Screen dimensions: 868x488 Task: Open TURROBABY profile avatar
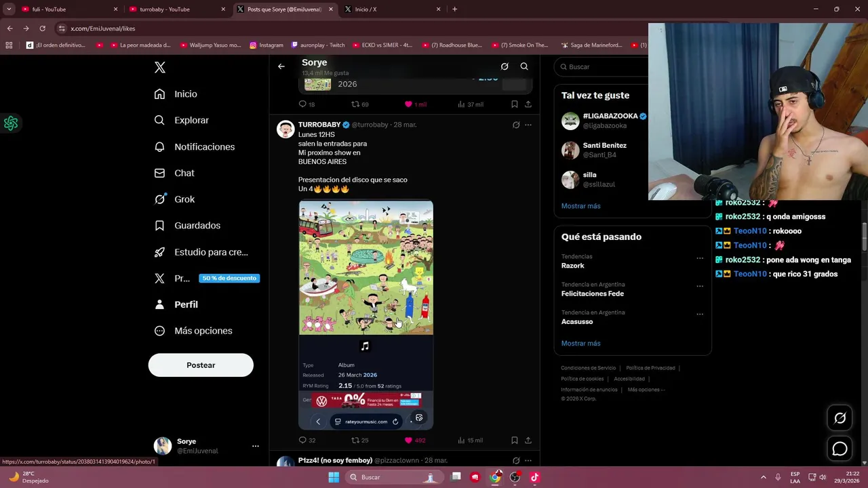285,129
